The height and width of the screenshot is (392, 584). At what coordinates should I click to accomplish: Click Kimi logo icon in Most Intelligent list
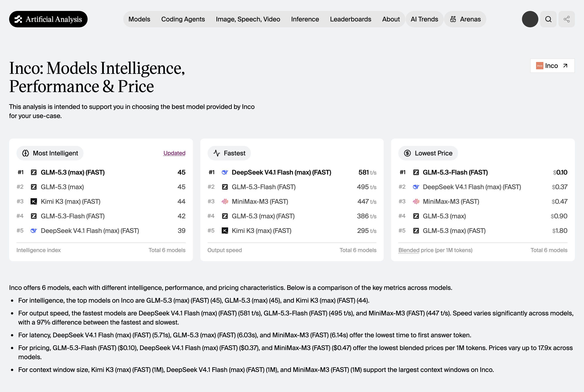[x=34, y=201]
